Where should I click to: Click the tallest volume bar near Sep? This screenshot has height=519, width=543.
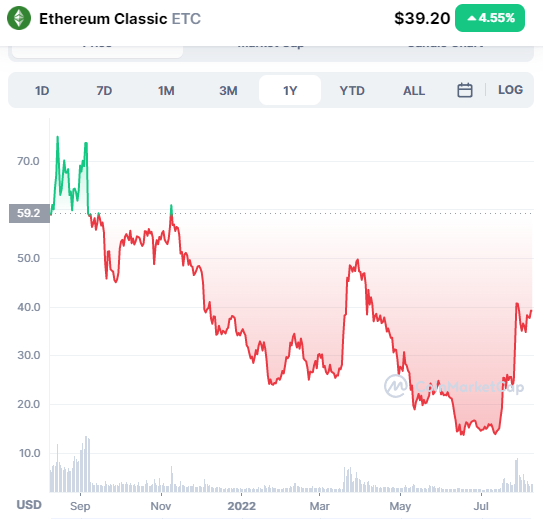tap(86, 464)
